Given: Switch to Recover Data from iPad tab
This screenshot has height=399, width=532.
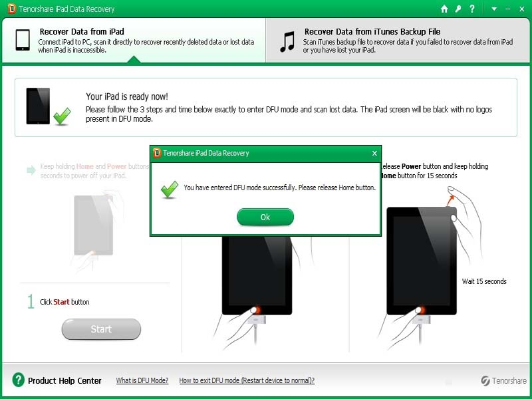Looking at the screenshot, I should tap(134, 40).
